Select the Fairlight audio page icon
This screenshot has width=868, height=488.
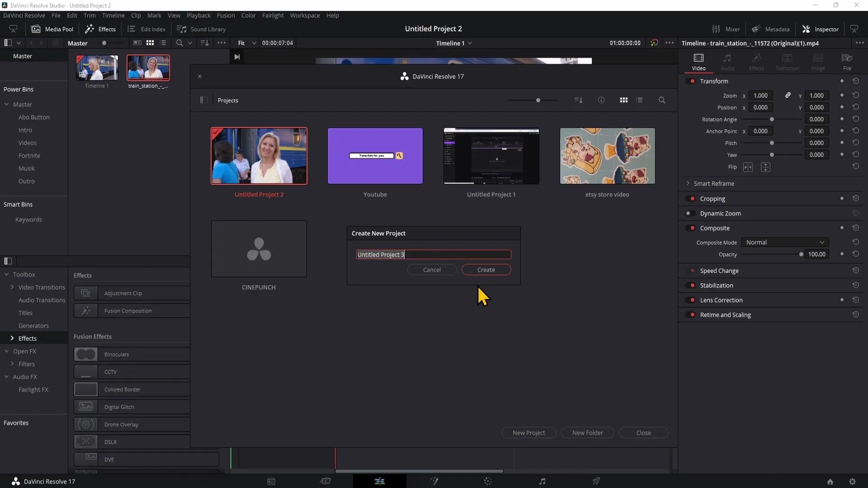pyautogui.click(x=542, y=481)
